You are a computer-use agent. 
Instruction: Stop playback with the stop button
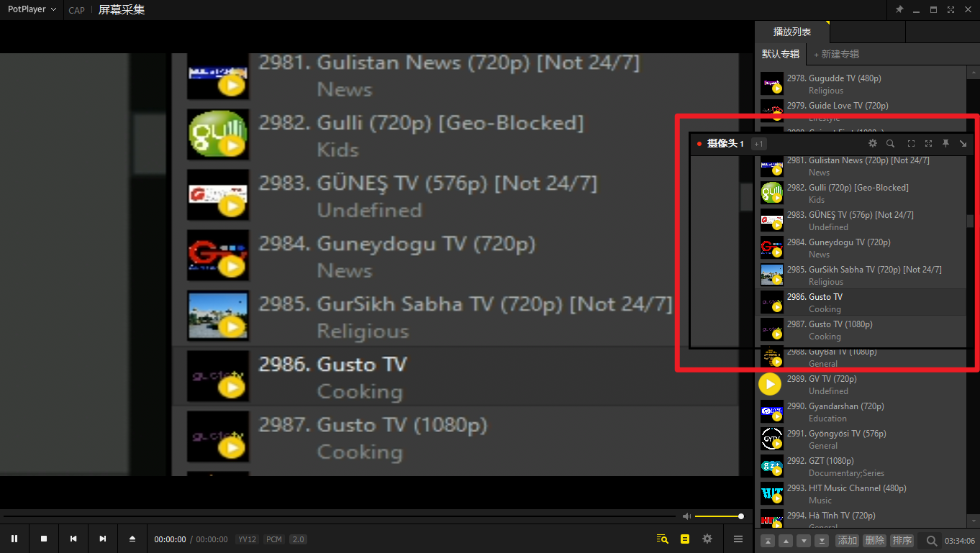coord(44,539)
